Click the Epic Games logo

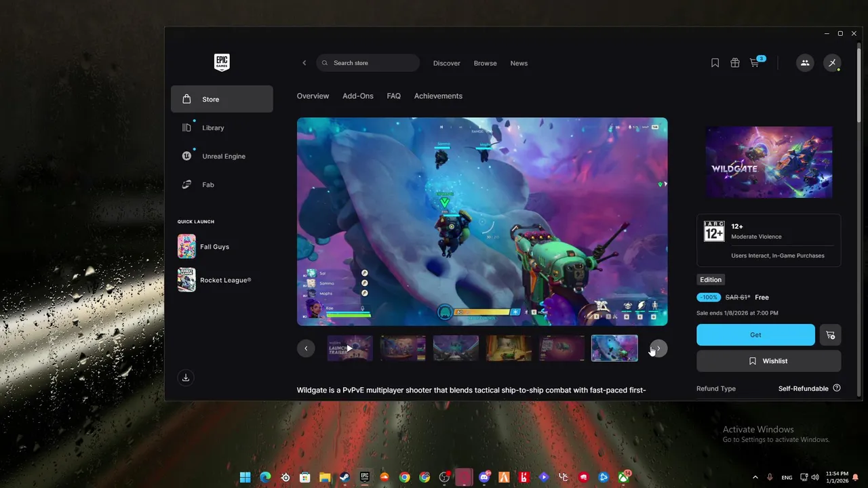click(x=222, y=62)
